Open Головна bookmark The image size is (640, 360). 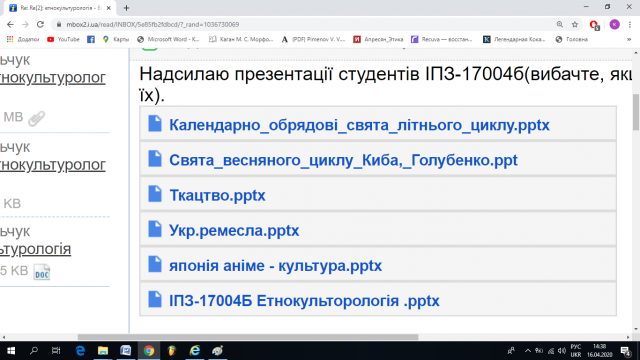tap(571, 39)
